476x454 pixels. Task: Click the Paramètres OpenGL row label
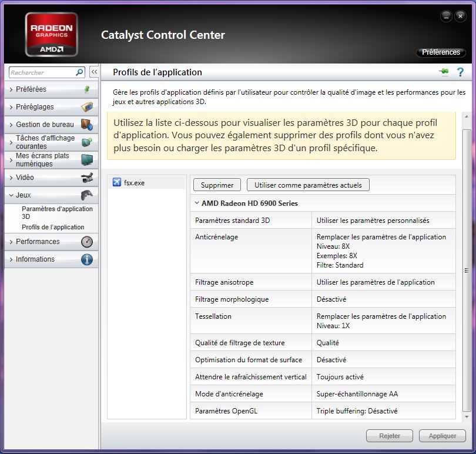[x=226, y=411]
